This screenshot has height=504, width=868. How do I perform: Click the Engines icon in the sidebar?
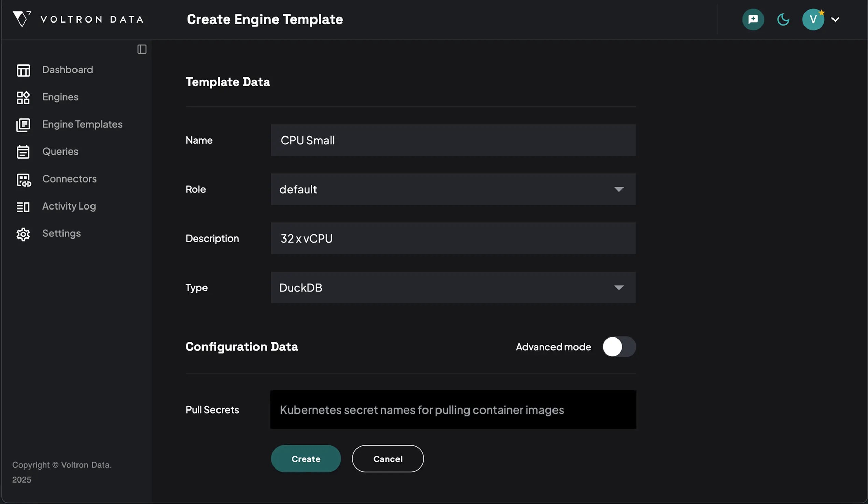click(24, 98)
